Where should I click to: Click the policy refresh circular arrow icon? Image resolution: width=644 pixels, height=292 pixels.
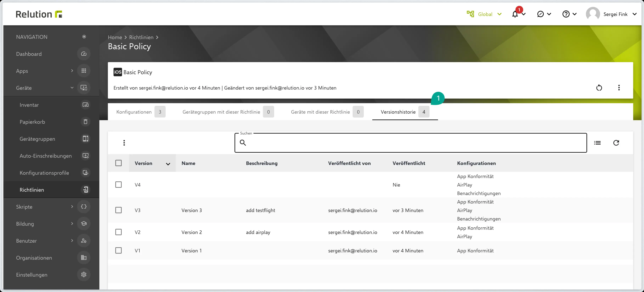[599, 88]
